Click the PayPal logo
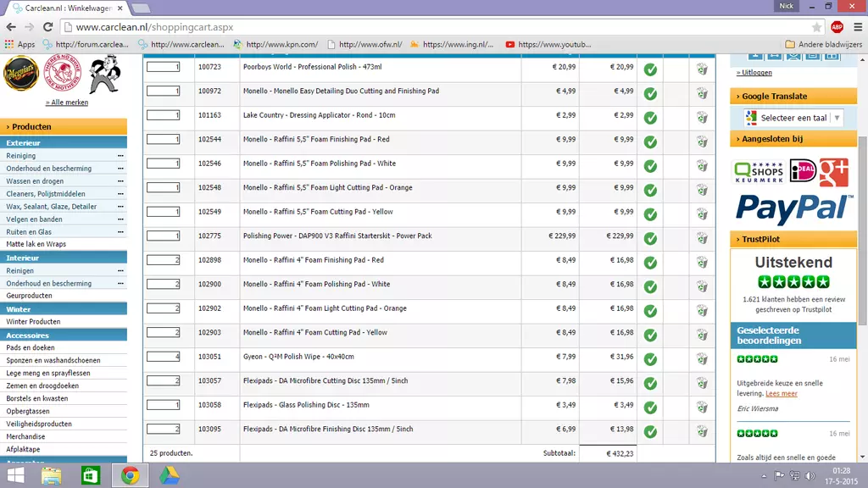The height and width of the screenshot is (488, 868). click(794, 209)
